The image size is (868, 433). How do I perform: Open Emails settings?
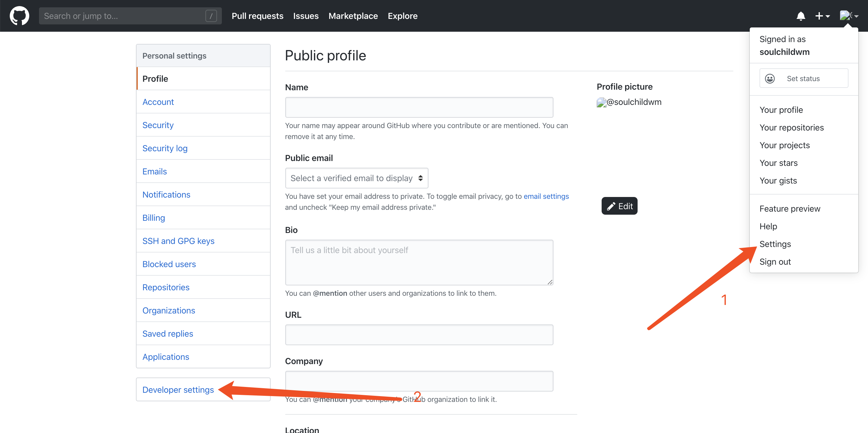point(203,171)
